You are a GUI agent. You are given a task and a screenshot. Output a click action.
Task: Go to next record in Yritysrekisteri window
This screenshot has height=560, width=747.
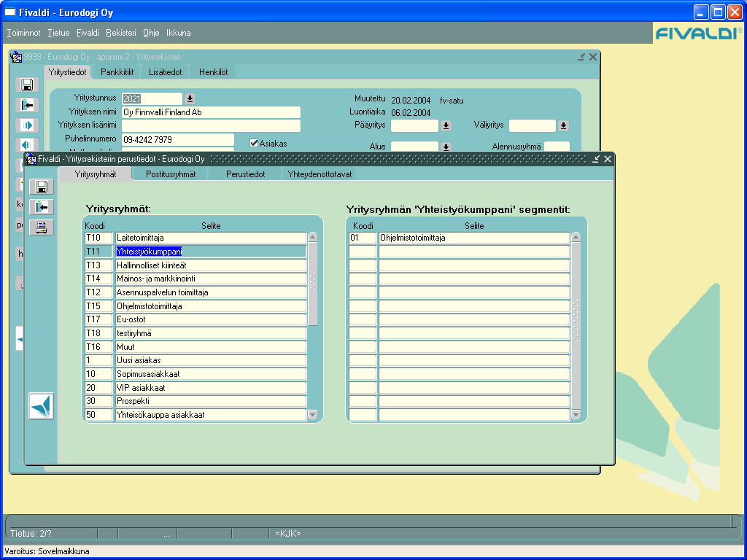coord(27,125)
